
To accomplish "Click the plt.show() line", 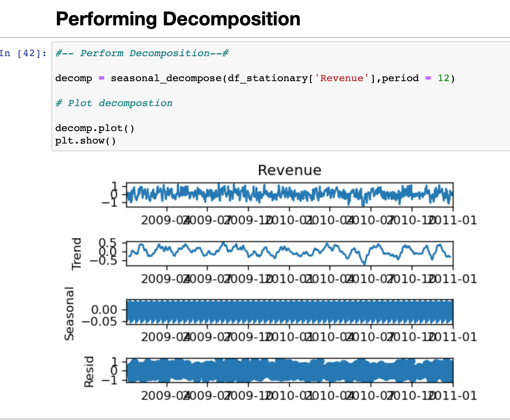I will pos(85,141).
